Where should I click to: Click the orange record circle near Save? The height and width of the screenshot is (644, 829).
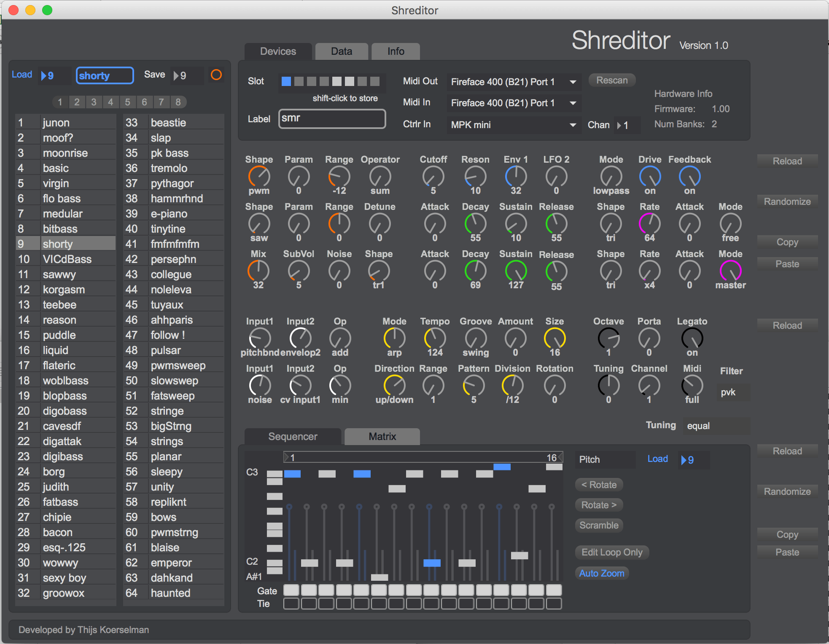point(216,75)
